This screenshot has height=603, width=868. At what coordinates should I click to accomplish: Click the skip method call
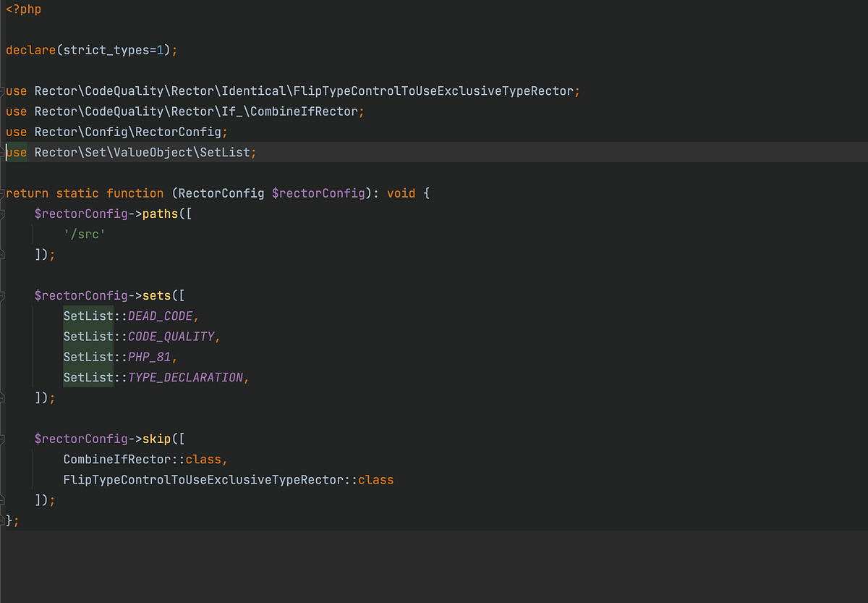(156, 439)
